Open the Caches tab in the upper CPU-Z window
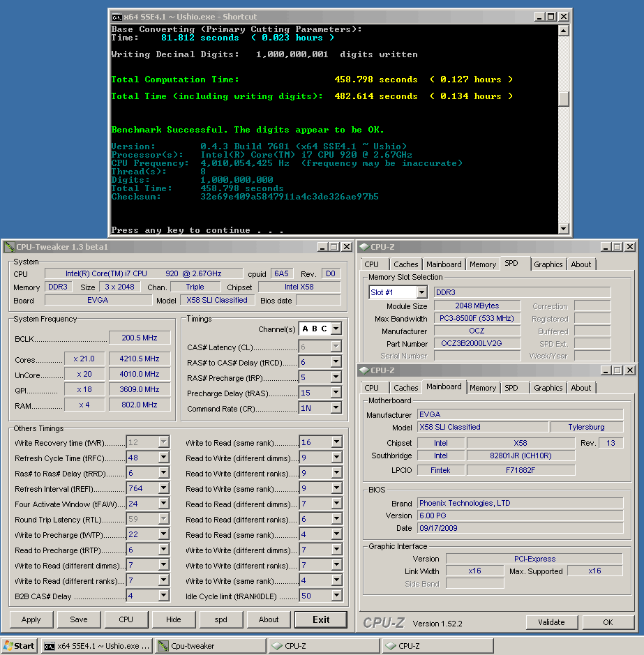 [405, 264]
